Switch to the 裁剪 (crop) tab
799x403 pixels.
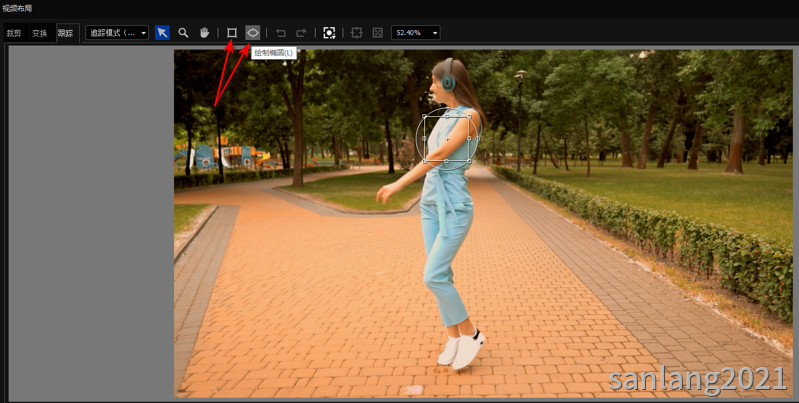coord(14,33)
